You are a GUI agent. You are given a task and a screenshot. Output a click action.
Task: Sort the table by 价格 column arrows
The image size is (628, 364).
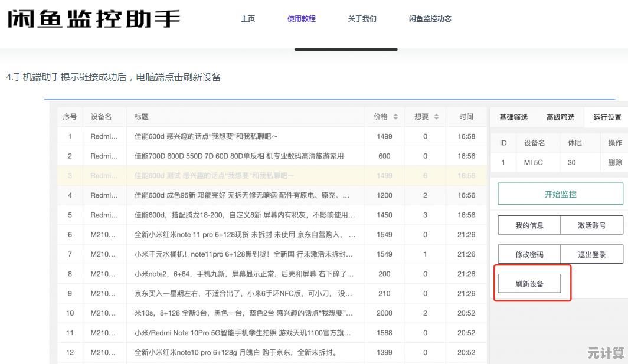[395, 117]
